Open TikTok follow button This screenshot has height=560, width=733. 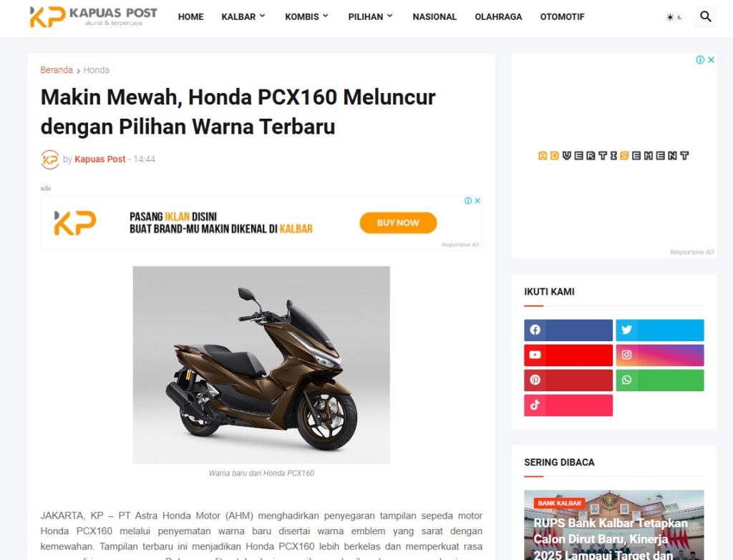(x=568, y=405)
